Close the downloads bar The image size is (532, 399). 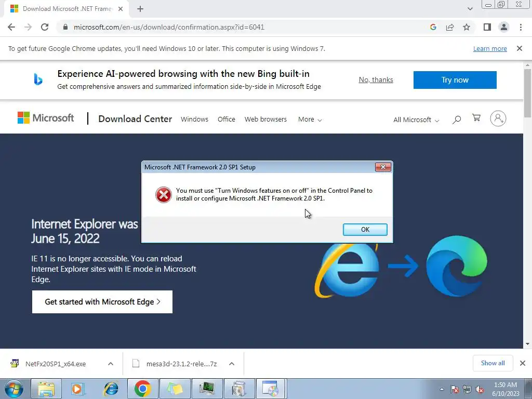point(523,363)
